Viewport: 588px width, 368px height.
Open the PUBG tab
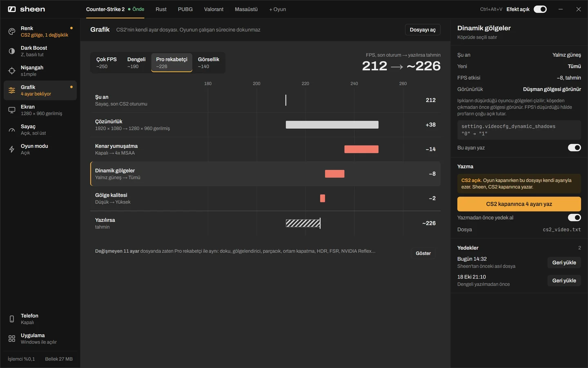coord(185,9)
